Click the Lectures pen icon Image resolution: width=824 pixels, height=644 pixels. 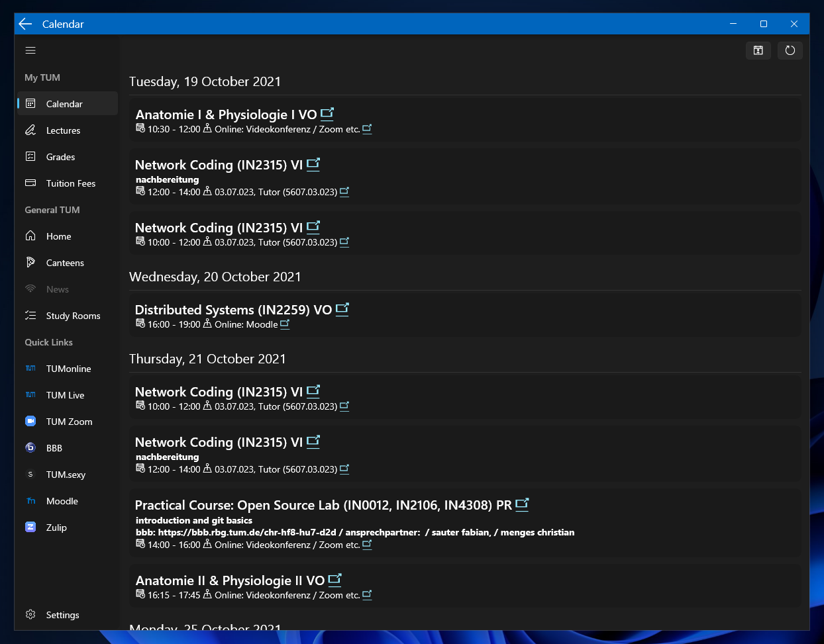tap(30, 130)
